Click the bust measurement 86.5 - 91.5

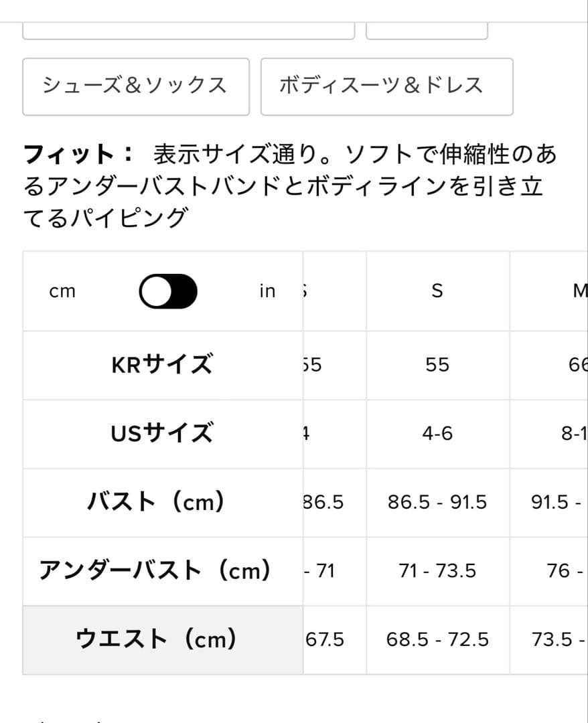pos(437,502)
